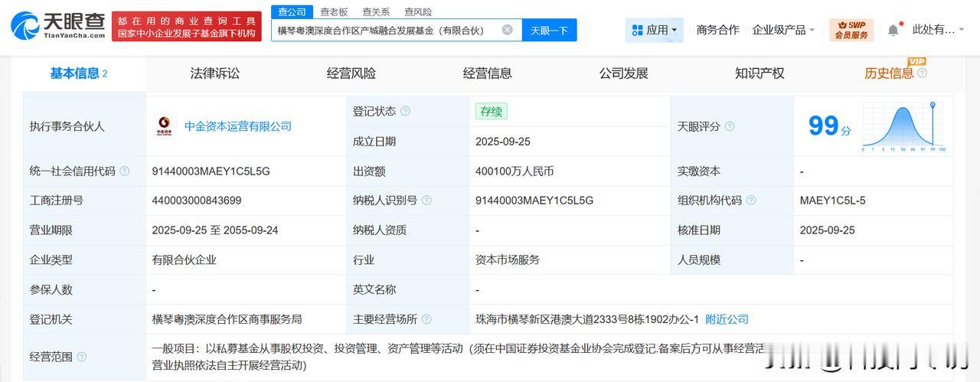980x382 pixels.
Task: Clear the search box with the X icon
Action: [507, 30]
